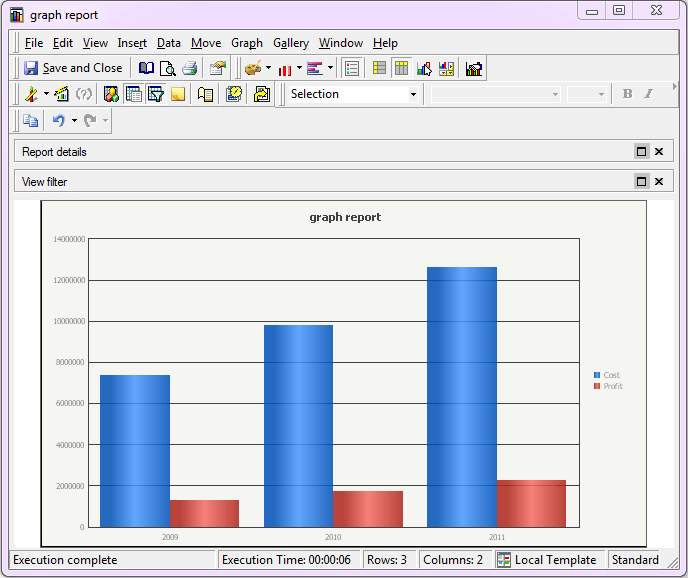Open graph preferences with the hand-and-sheet icon
This screenshot has width=688, height=578.
click(x=218, y=68)
